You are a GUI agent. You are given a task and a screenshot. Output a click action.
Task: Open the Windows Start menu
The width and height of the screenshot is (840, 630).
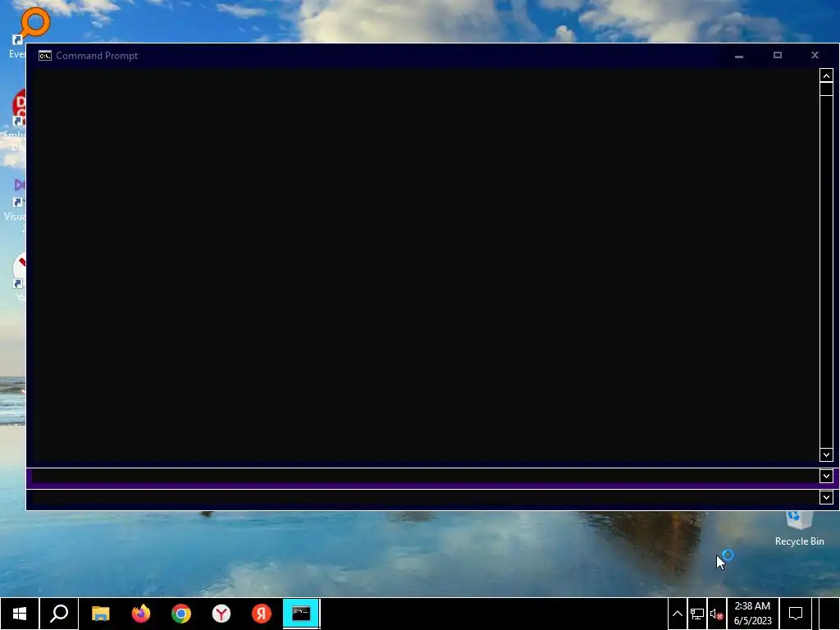20,614
